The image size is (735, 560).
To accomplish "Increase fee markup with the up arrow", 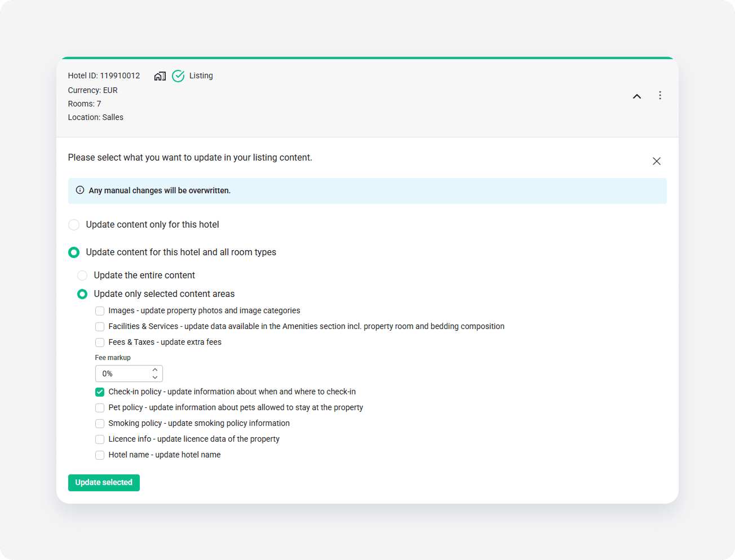I will (155, 370).
